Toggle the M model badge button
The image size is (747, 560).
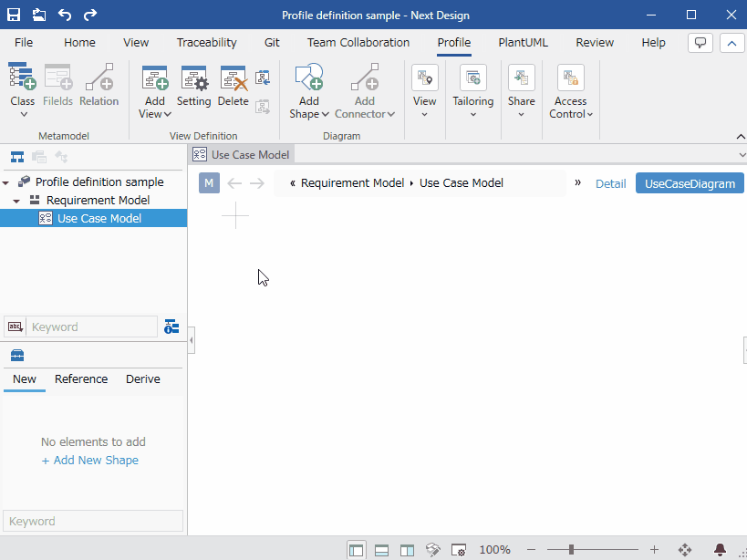[209, 183]
